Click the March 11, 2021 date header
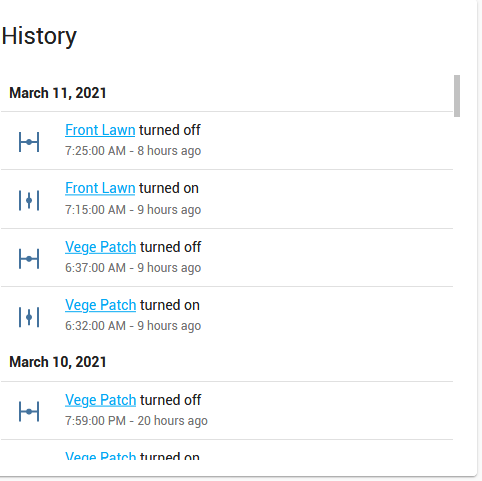The image size is (482, 481). click(58, 93)
